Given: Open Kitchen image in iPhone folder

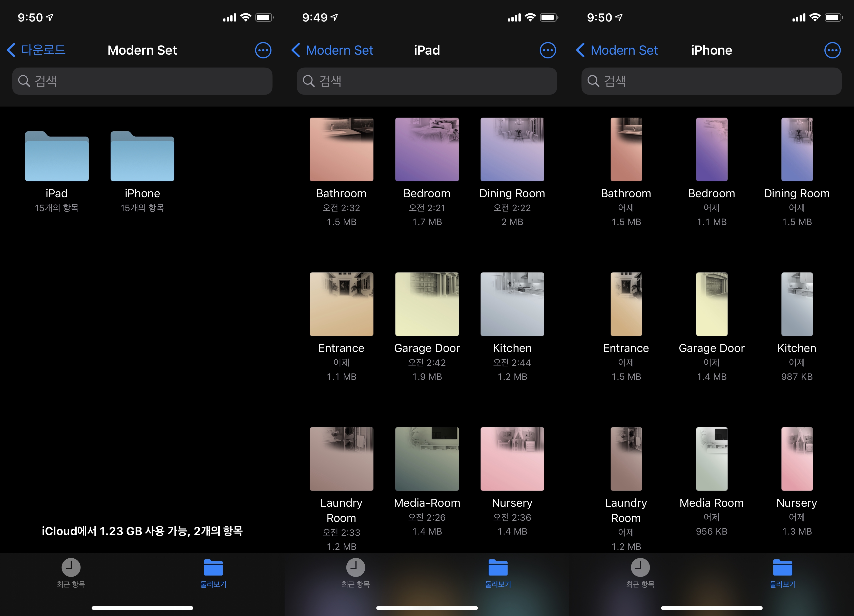Looking at the screenshot, I should point(797,304).
